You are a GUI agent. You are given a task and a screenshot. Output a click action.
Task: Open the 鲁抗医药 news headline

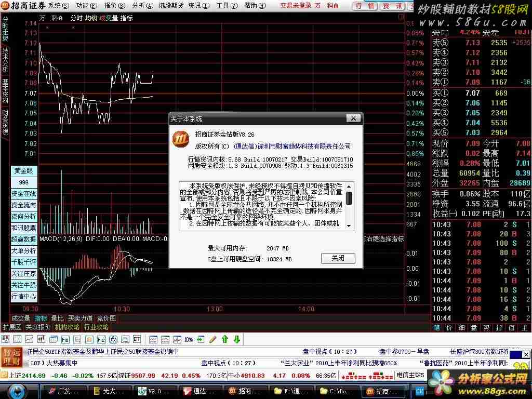click(x=464, y=363)
